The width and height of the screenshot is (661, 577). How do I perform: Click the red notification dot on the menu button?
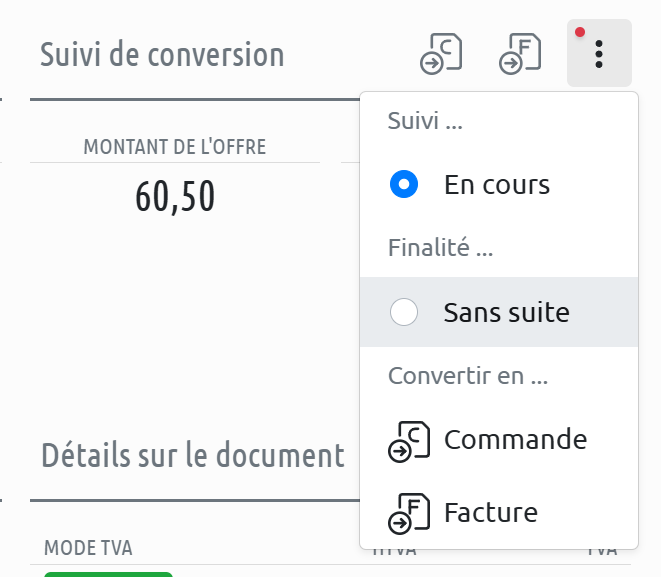tap(580, 33)
